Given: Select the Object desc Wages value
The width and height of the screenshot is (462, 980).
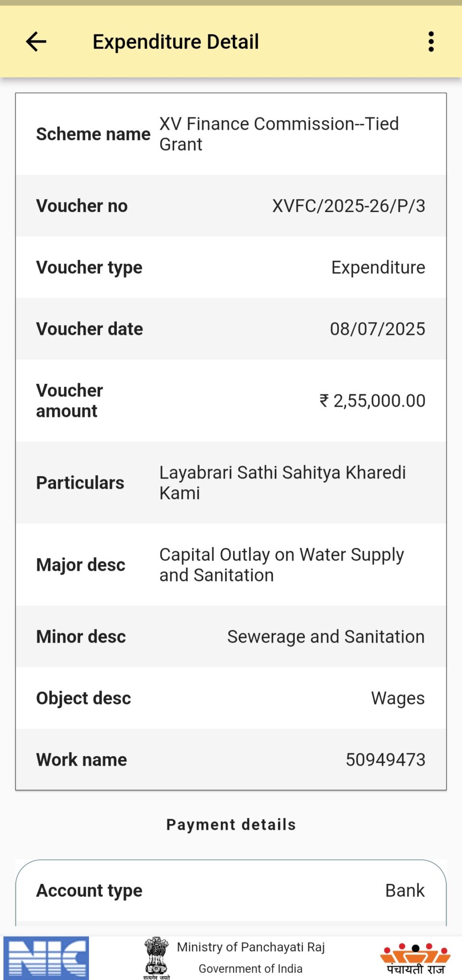Looking at the screenshot, I should [x=398, y=698].
